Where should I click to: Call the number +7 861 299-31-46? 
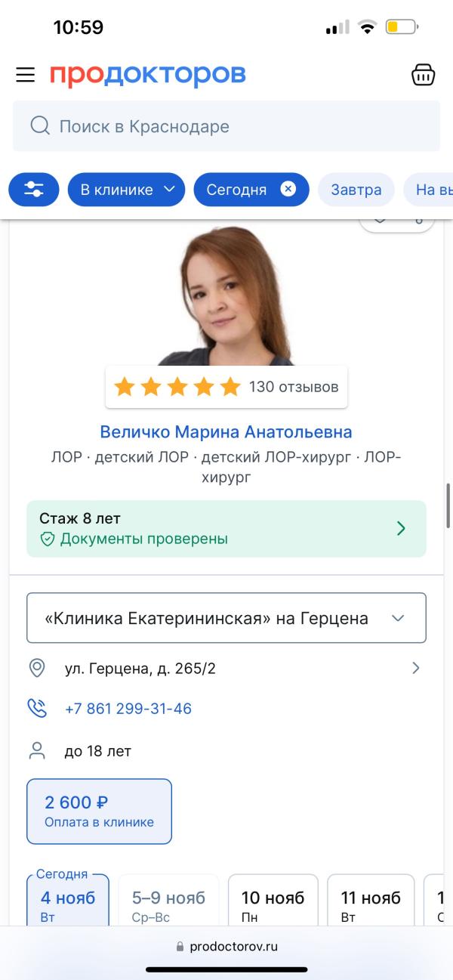(x=128, y=708)
